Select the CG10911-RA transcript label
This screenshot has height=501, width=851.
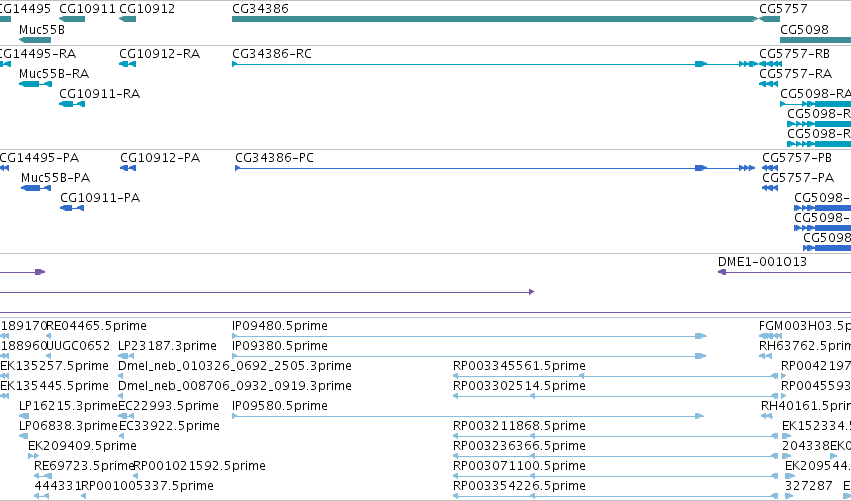[x=100, y=94]
